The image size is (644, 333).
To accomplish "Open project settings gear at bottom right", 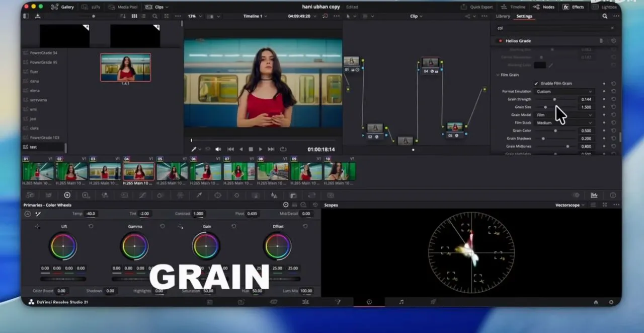I will (611, 302).
